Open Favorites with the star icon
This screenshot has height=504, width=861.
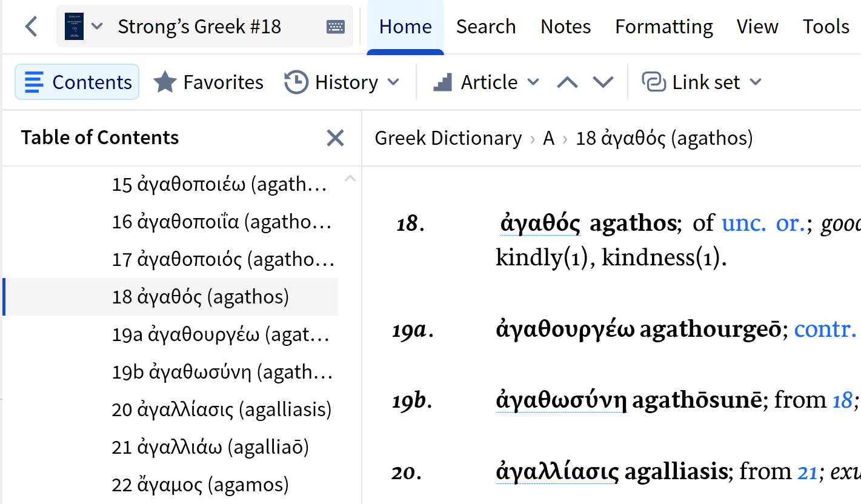[208, 82]
